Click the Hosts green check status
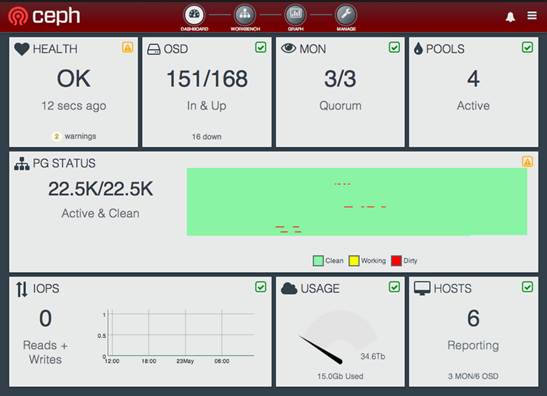Screen dimensions: 547x396 pyautogui.click(x=527, y=287)
